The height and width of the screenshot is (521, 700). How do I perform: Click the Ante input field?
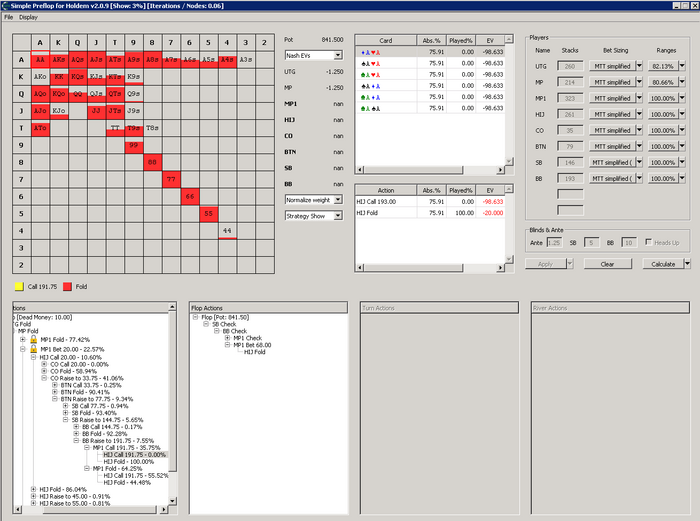pos(554,242)
